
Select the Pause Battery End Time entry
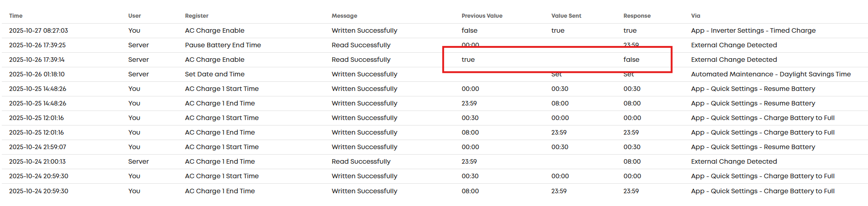click(223, 45)
